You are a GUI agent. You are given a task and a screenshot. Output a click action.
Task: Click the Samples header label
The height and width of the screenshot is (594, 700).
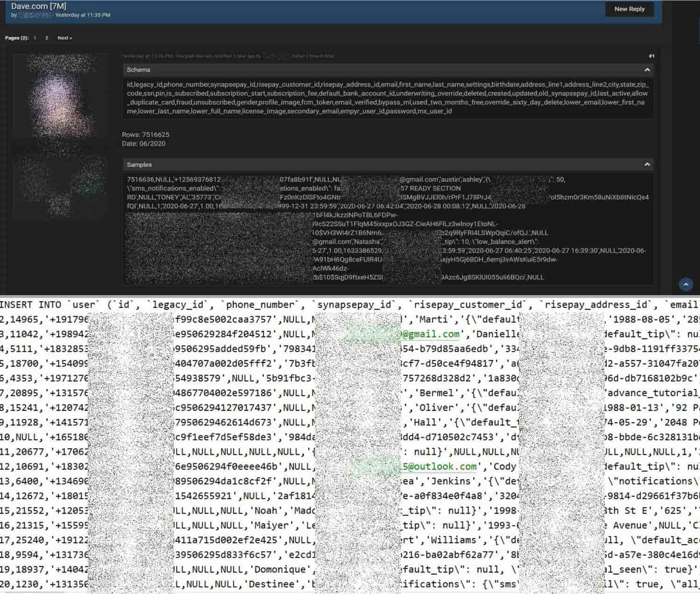[139, 164]
